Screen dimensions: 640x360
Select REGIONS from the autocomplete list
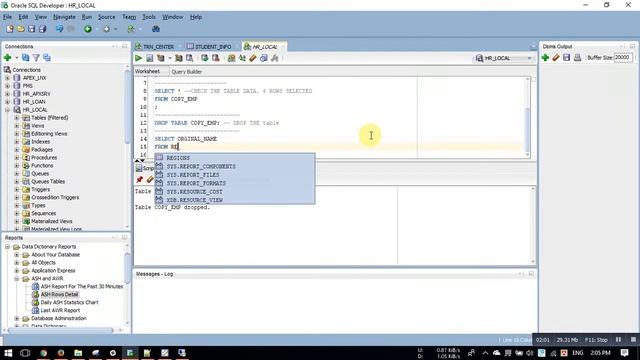coord(235,158)
